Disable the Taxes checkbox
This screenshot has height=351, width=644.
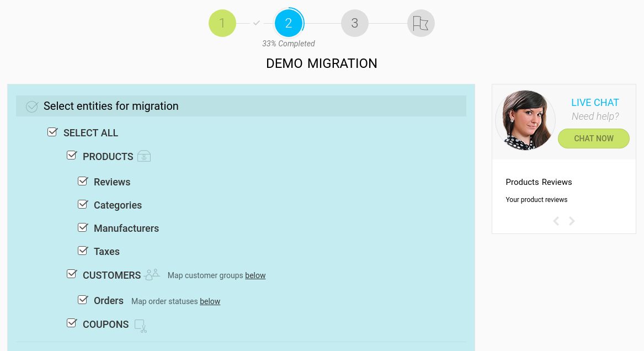(83, 251)
